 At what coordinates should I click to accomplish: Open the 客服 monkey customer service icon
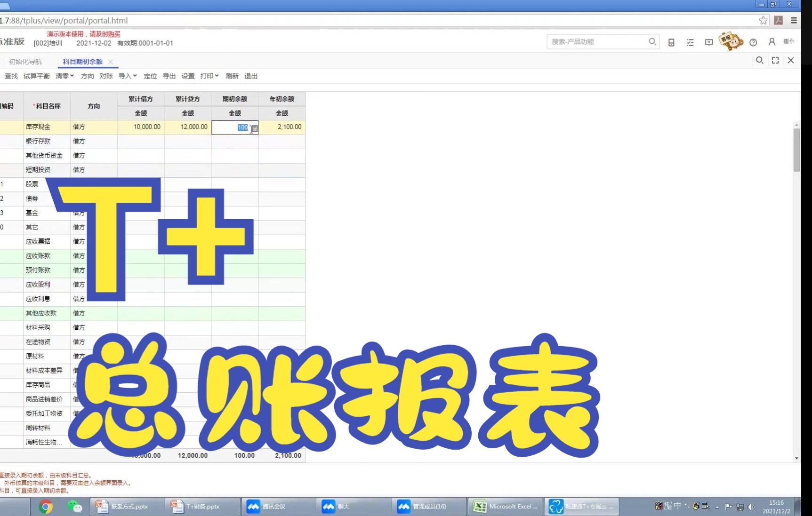[731, 41]
